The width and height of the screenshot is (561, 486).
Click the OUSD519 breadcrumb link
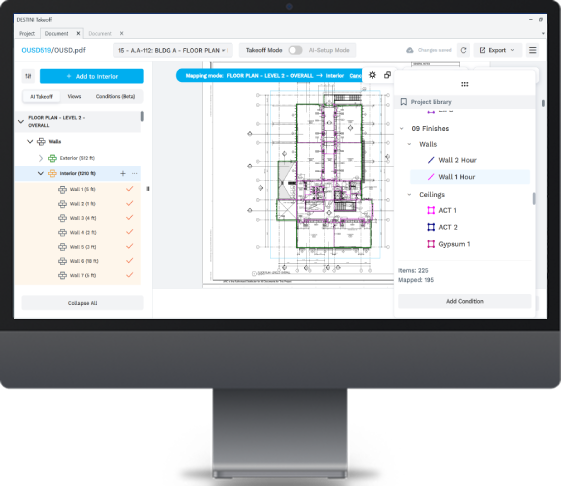click(x=36, y=50)
